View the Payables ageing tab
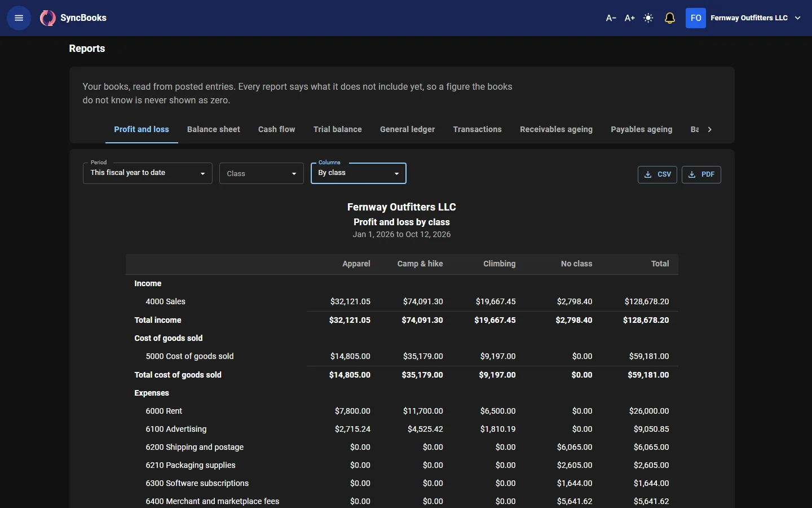Viewport: 812px width, 508px height. 642,129
